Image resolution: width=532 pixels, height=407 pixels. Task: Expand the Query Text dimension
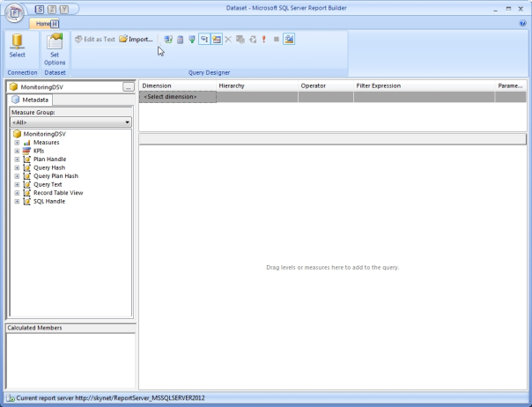click(x=17, y=185)
